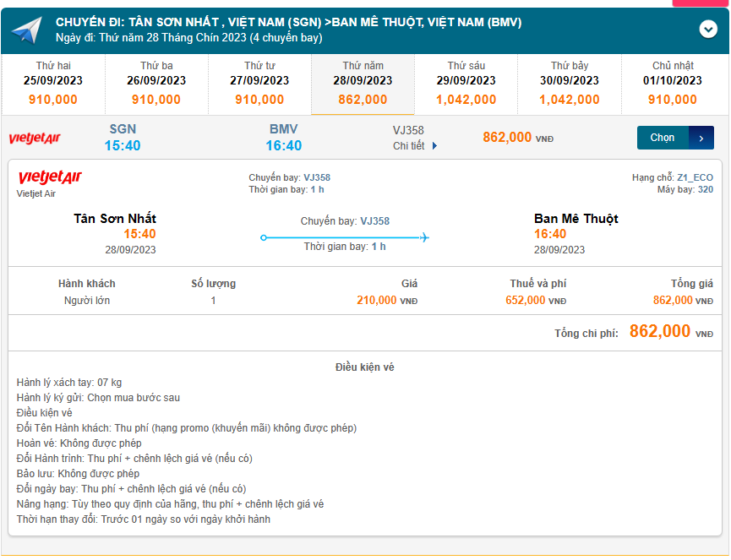Click the Tổng chi phí total amount

pos(660,332)
